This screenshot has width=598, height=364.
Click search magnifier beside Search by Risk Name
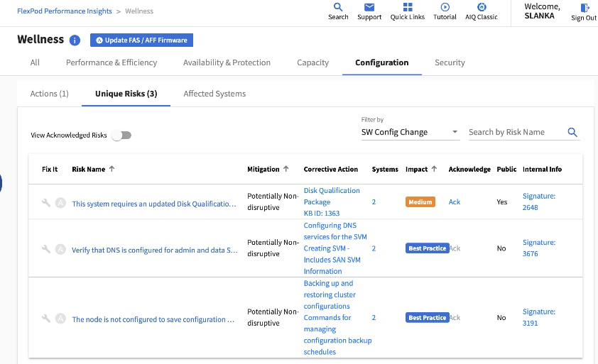[572, 132]
